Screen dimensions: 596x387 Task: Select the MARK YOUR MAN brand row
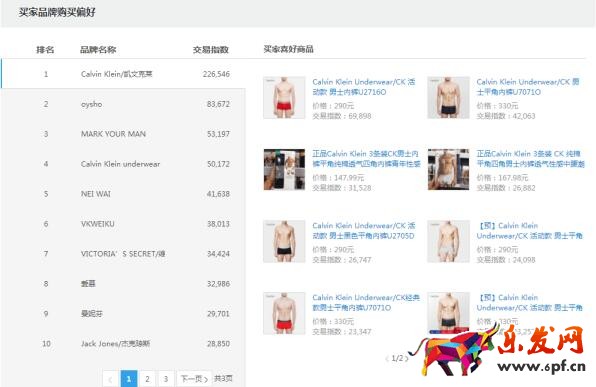point(123,134)
